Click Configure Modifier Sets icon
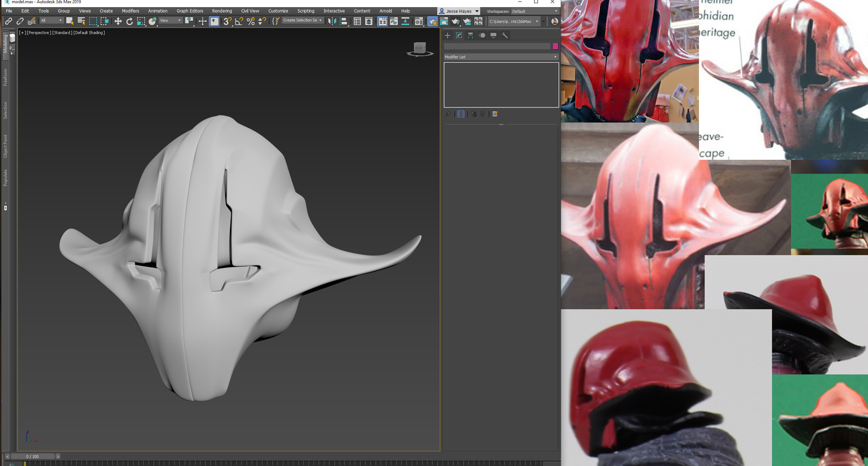 495,114
